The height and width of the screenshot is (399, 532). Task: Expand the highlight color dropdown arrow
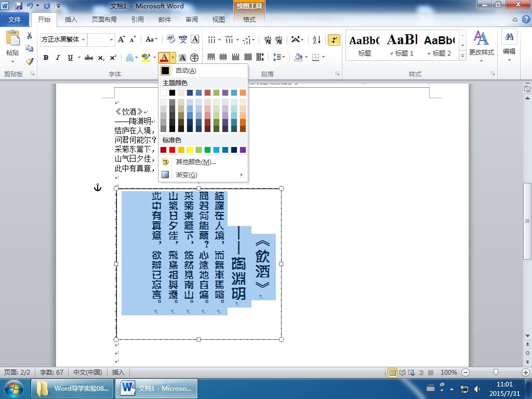pos(154,58)
